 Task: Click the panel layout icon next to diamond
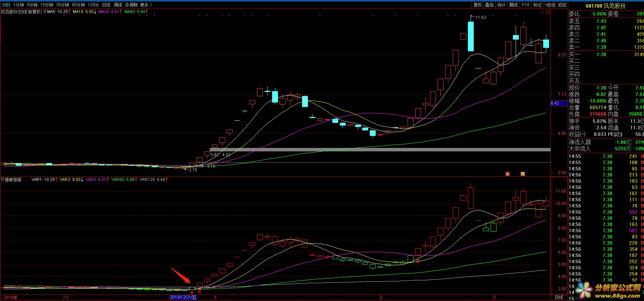point(548,12)
